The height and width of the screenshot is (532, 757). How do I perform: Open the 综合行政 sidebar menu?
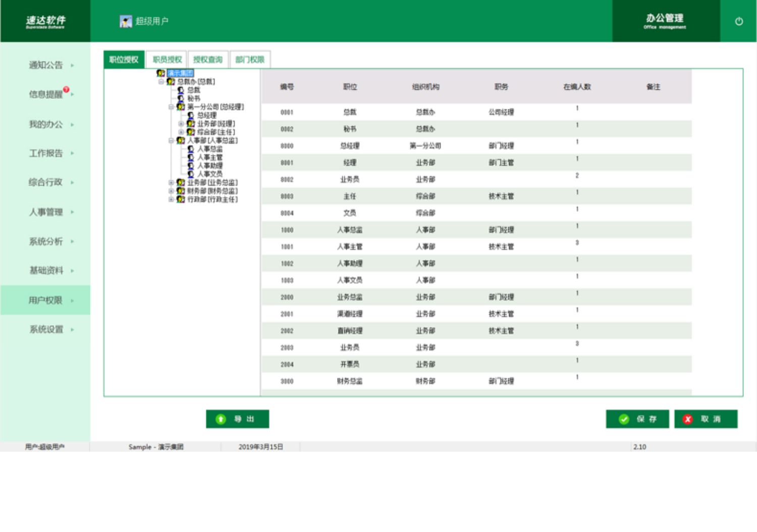pyautogui.click(x=45, y=182)
